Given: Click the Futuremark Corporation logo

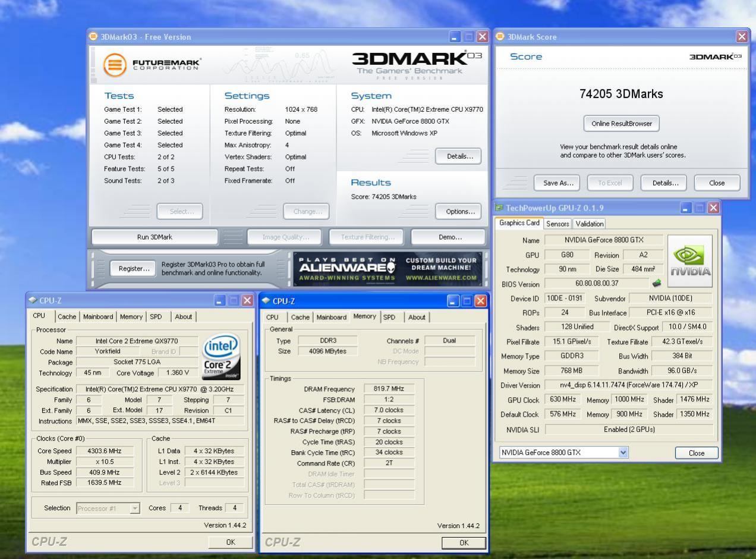Looking at the screenshot, I should coord(153,64).
